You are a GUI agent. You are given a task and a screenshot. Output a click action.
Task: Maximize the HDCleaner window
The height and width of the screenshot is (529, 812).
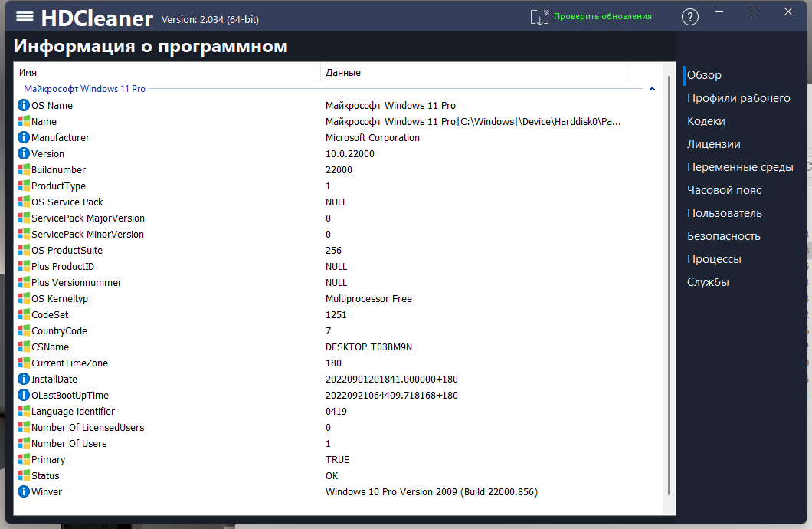tap(755, 11)
